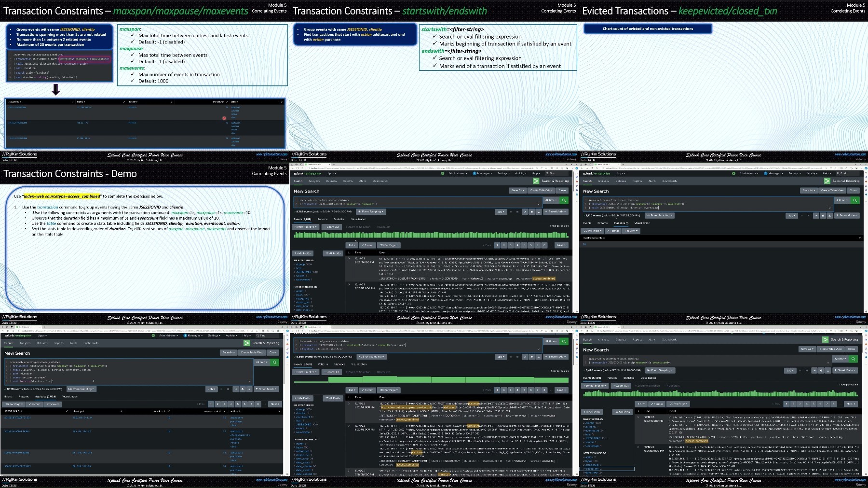868x488 pixels.
Task: Click pause job icon in 8,788-events window
Action: tap(511, 211)
